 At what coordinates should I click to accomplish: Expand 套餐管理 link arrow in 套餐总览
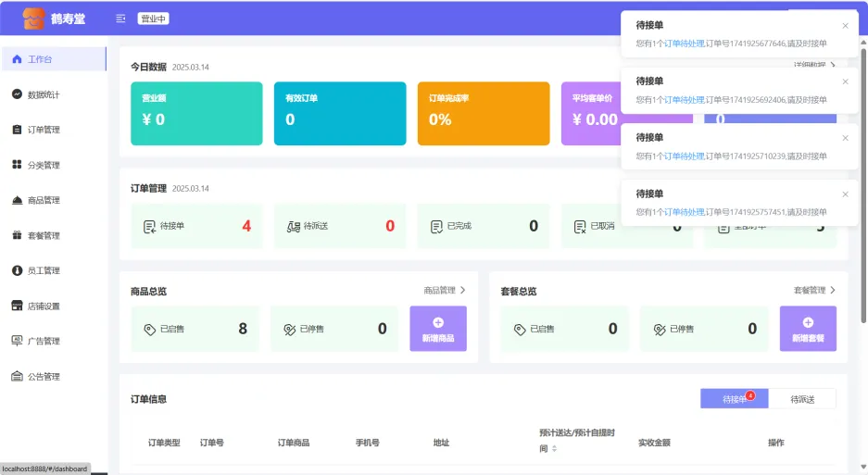(x=832, y=291)
